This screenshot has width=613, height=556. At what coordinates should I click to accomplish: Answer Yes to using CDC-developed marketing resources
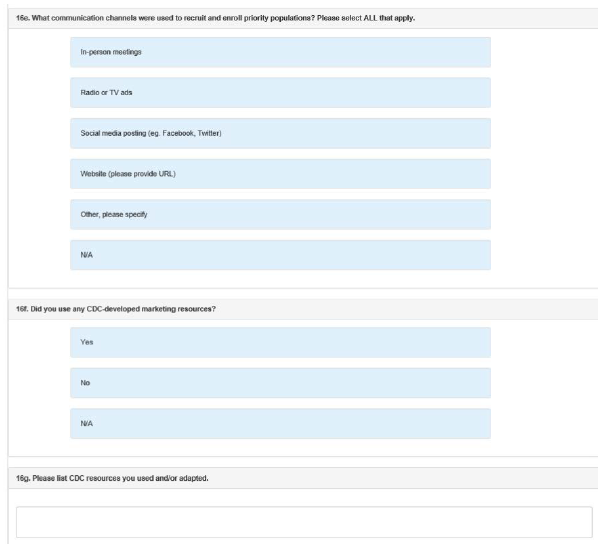coord(280,342)
